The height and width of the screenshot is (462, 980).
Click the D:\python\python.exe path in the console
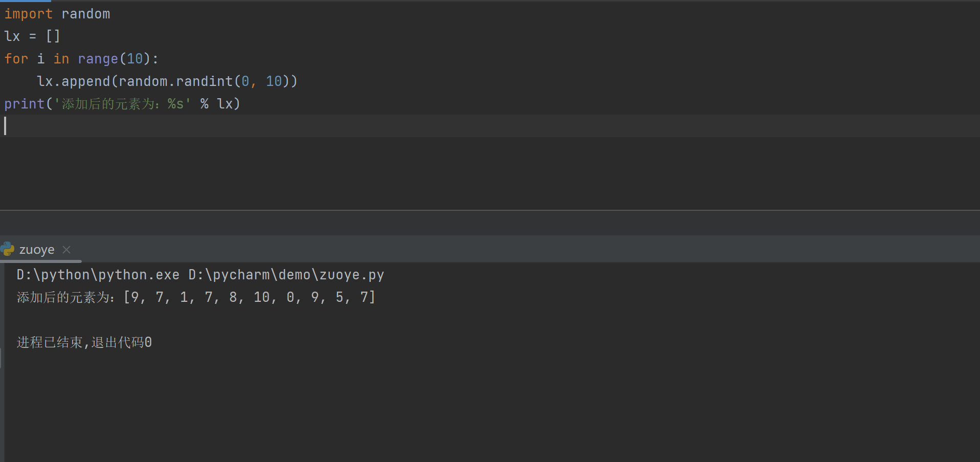(x=98, y=275)
